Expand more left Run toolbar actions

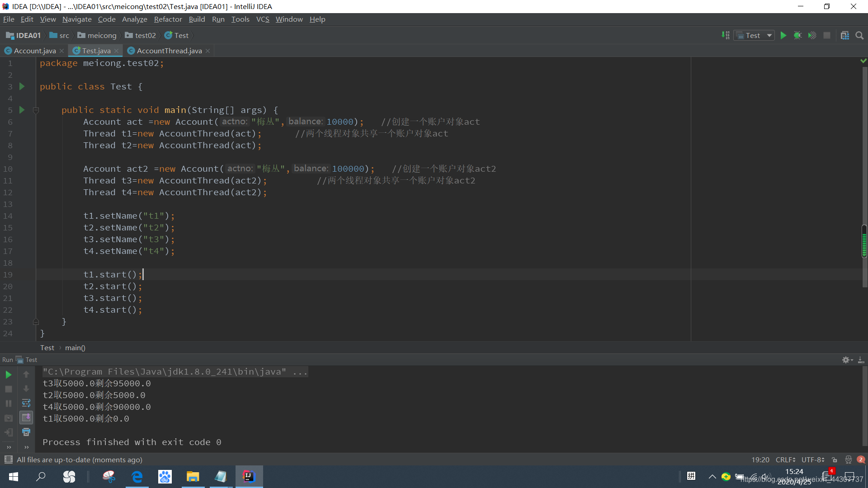coord(9,447)
